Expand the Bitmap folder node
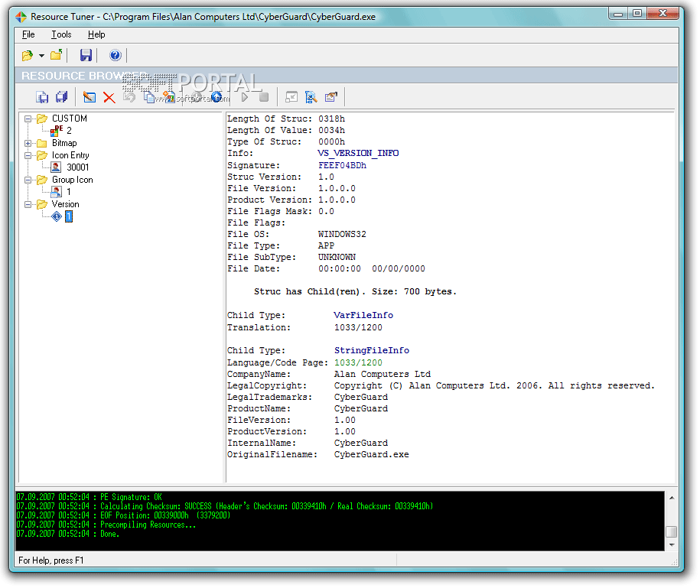Image resolution: width=700 pixels, height=588 pixels. [28, 143]
